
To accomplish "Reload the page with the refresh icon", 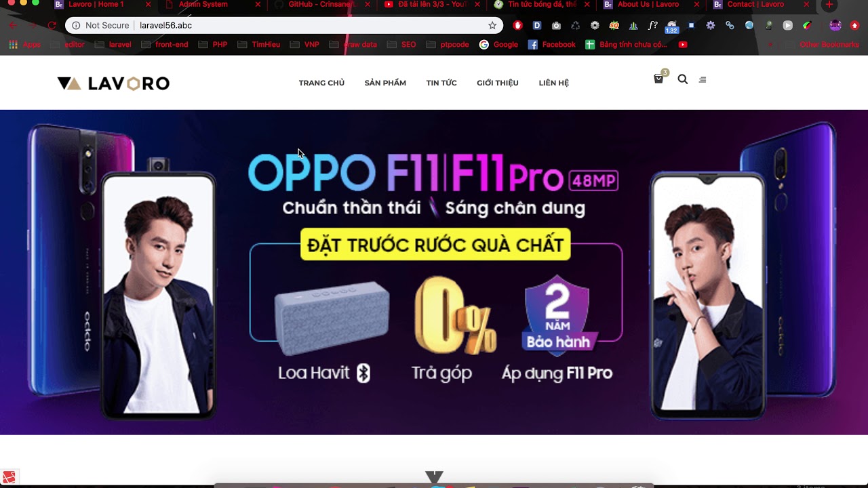I will [x=52, y=26].
